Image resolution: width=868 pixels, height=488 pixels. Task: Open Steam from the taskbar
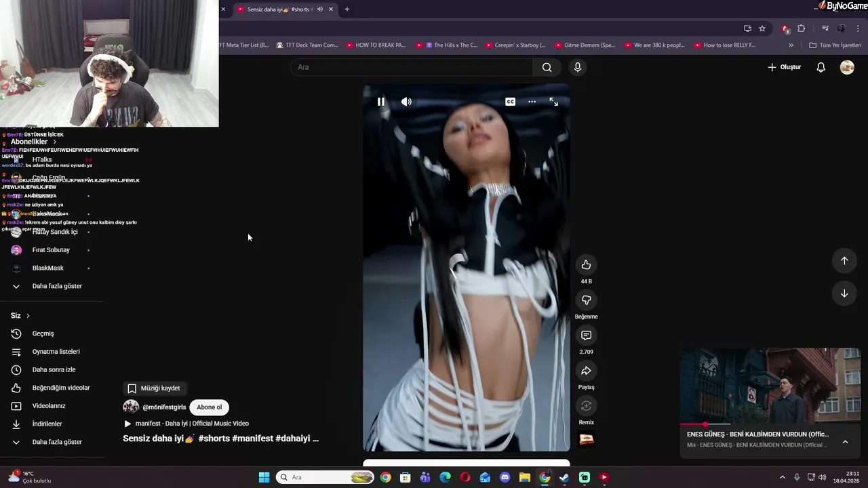(x=564, y=477)
